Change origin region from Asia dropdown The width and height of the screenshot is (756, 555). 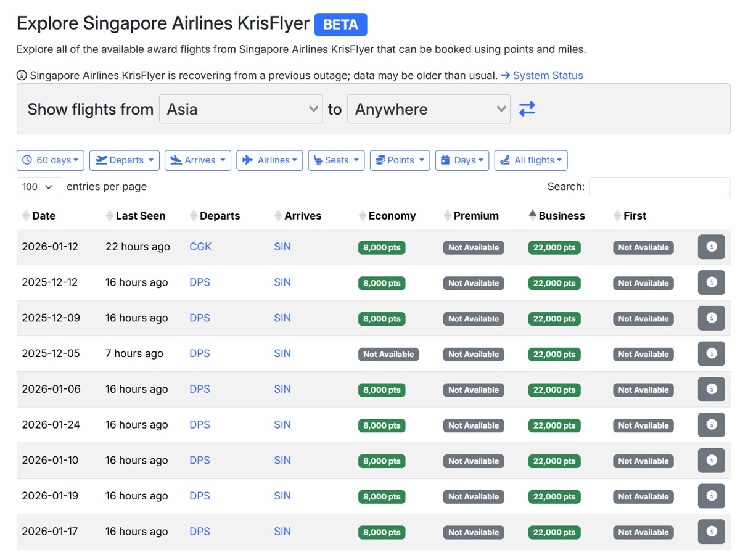240,109
